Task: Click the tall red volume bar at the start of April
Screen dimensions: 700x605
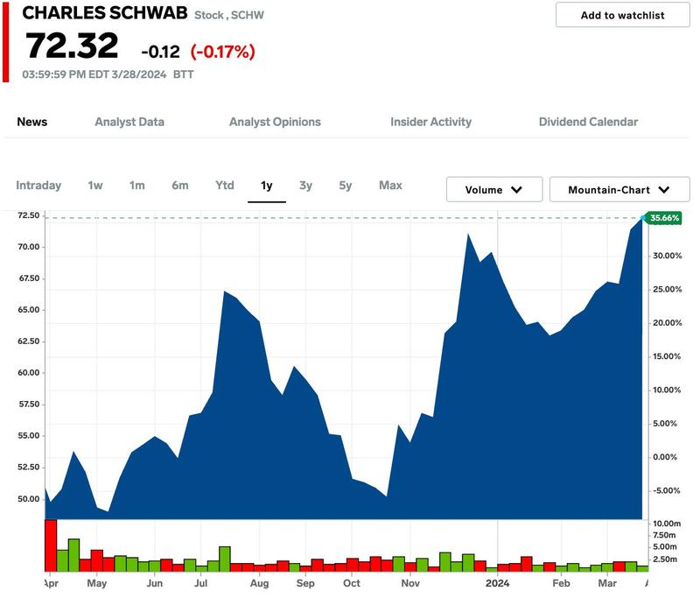Action: (51, 545)
